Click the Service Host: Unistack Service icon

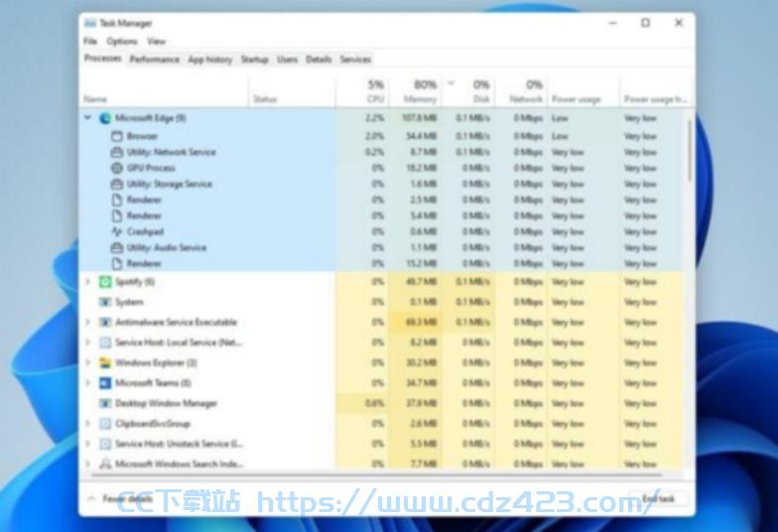click(x=105, y=444)
